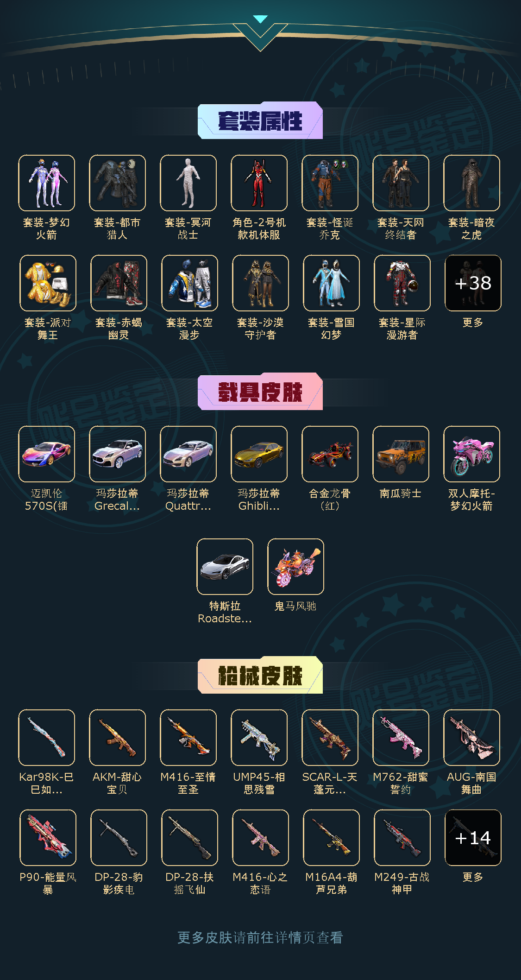Screen dimensions: 521x980
Task: Expand the +14 more gun skins tile
Action: coord(473,838)
